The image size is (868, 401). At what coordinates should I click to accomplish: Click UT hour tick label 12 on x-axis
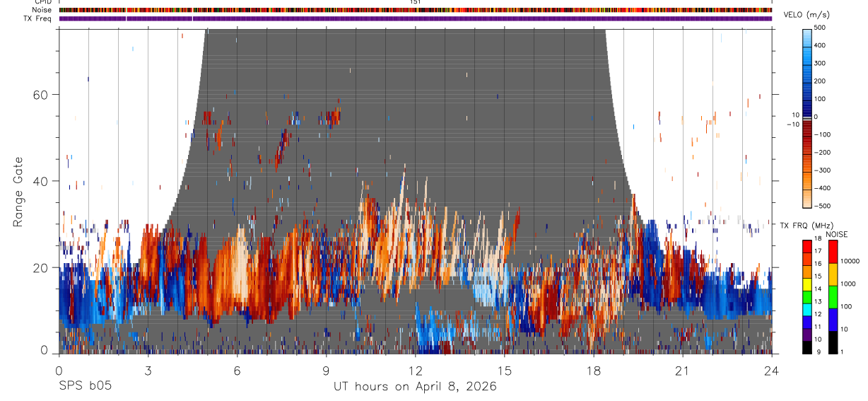416,370
